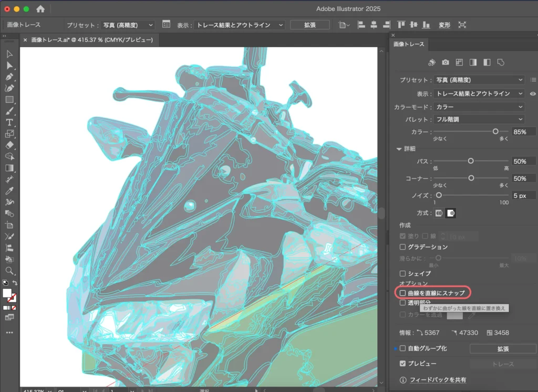Uncheck the プレビュー checkbox
538x392 pixels.
pos(403,364)
